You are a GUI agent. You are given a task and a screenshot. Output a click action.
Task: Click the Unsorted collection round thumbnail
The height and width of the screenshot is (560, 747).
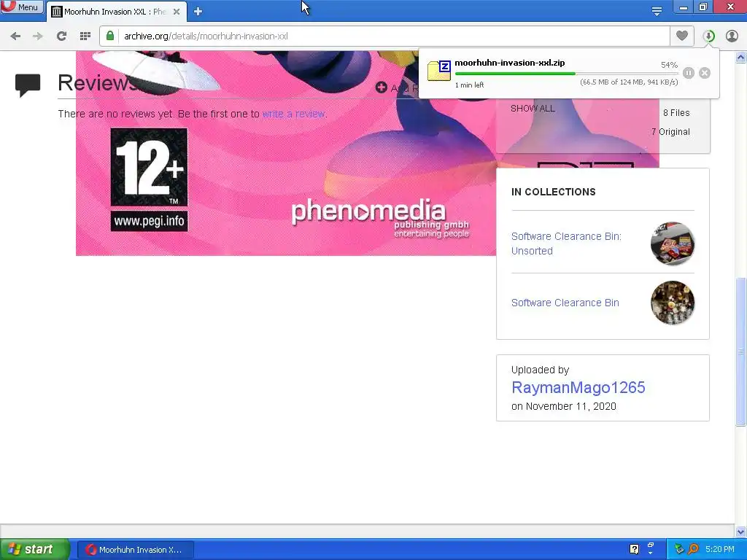672,244
